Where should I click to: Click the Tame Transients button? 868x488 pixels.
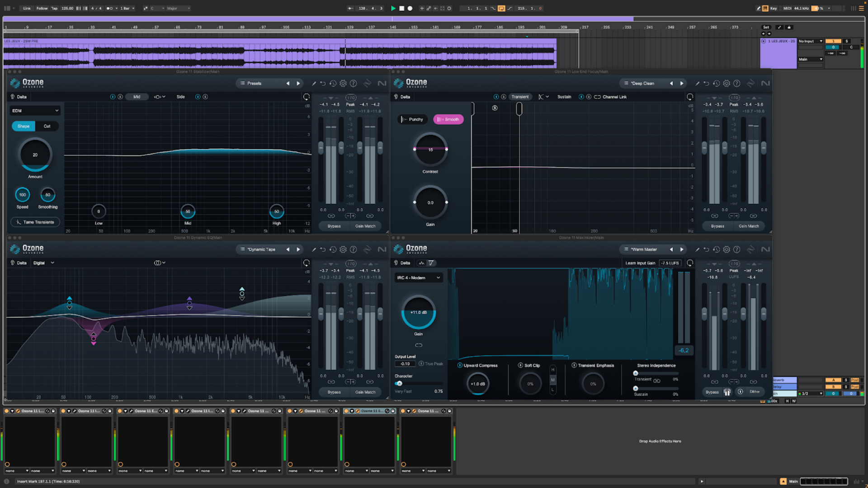tap(35, 222)
